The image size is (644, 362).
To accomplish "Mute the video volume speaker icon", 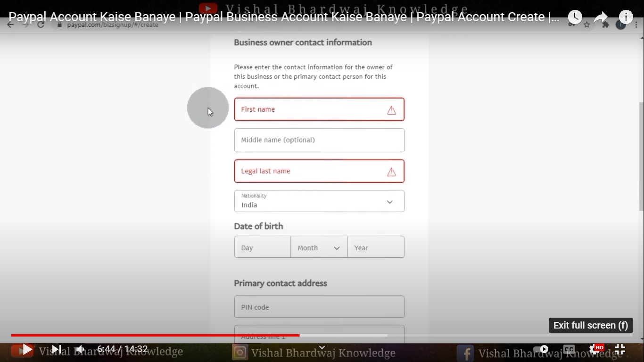I will (x=81, y=349).
